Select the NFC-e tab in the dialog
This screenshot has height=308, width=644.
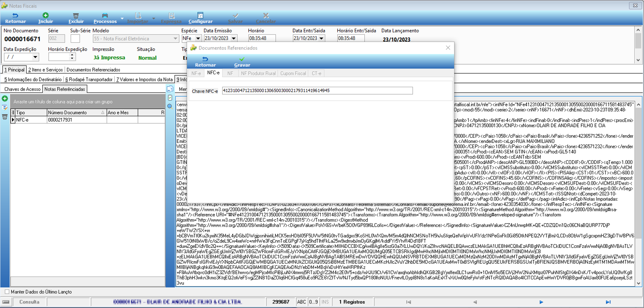(x=213, y=73)
